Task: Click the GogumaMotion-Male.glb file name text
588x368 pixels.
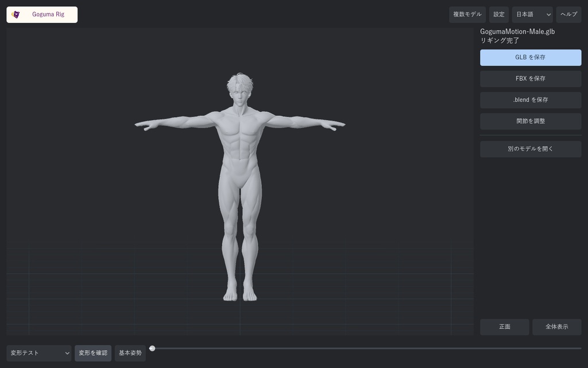Action: [517, 32]
